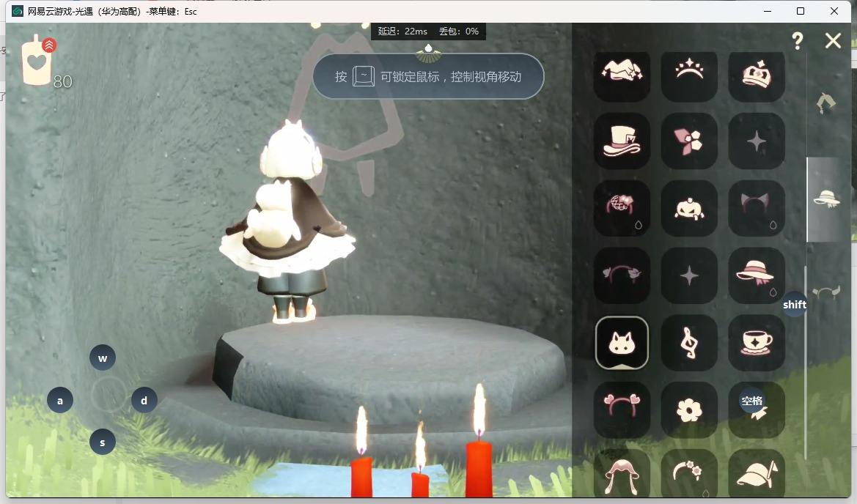
Task: Choose the white flower hair accessory
Action: click(689, 410)
